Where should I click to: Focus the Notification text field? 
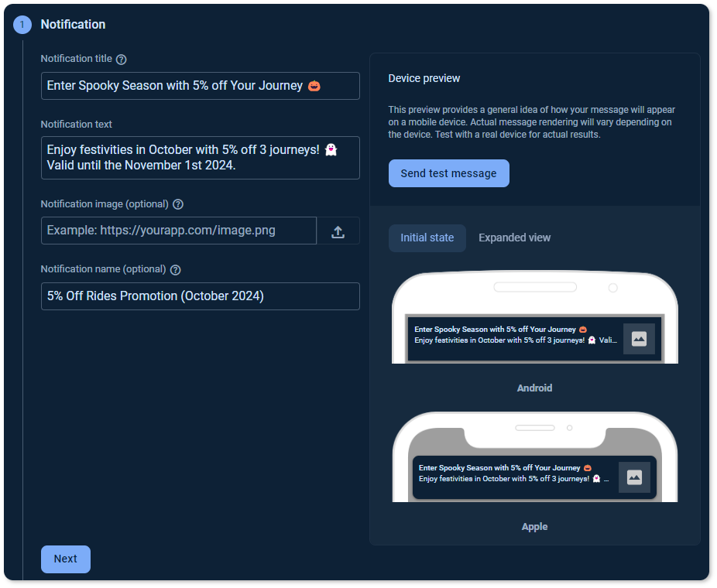point(201,158)
